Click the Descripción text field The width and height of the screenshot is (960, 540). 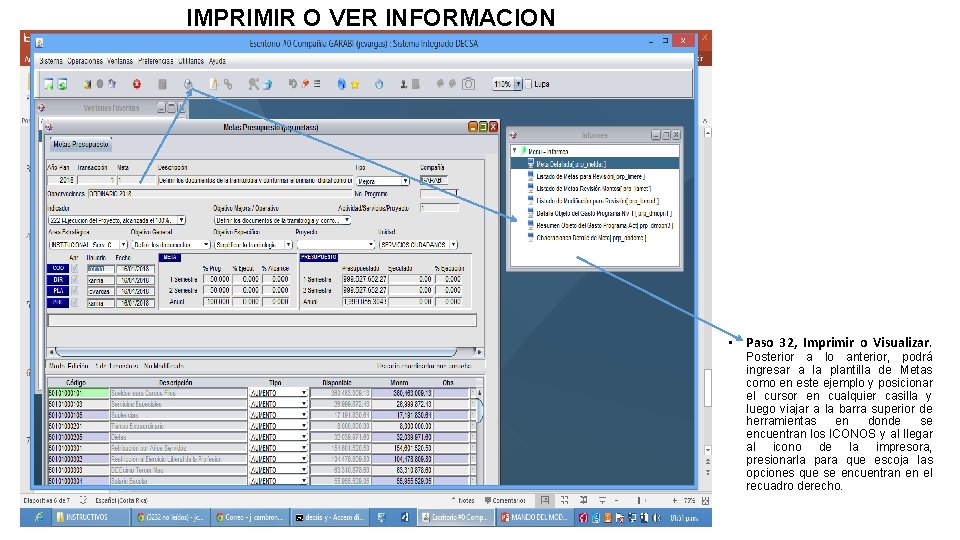[x=255, y=181]
